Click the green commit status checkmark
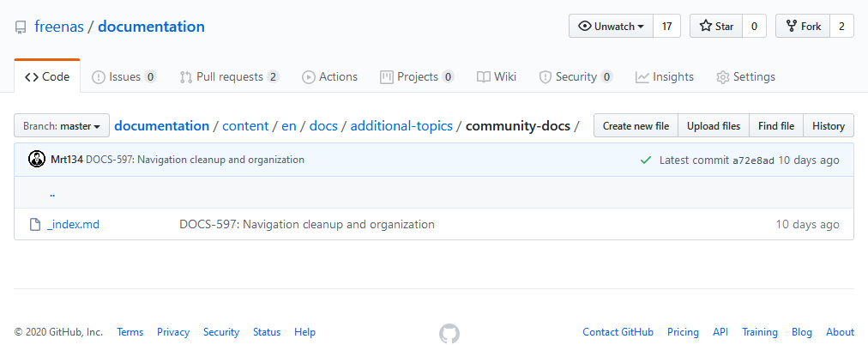 [646, 160]
